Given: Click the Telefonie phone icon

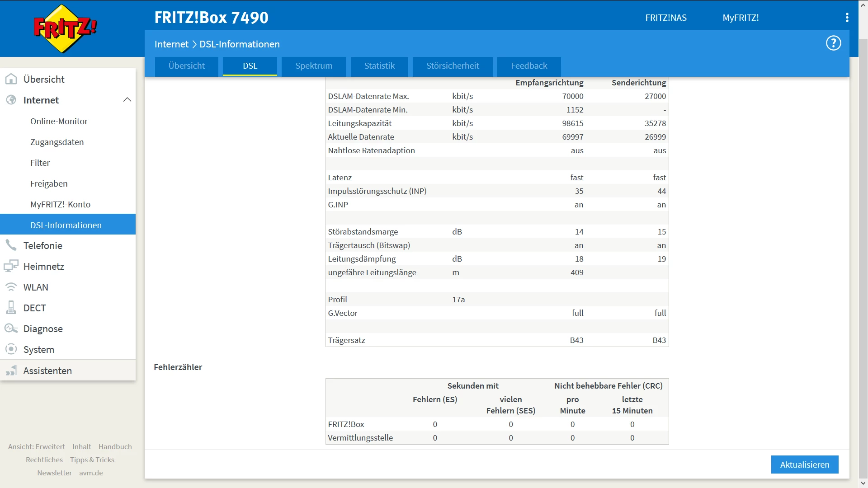Looking at the screenshot, I should point(11,245).
